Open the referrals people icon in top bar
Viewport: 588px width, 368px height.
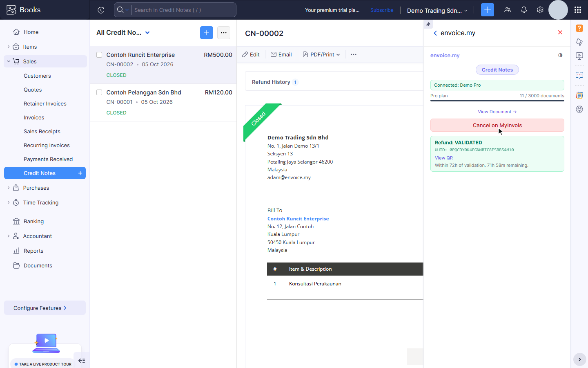coord(508,10)
